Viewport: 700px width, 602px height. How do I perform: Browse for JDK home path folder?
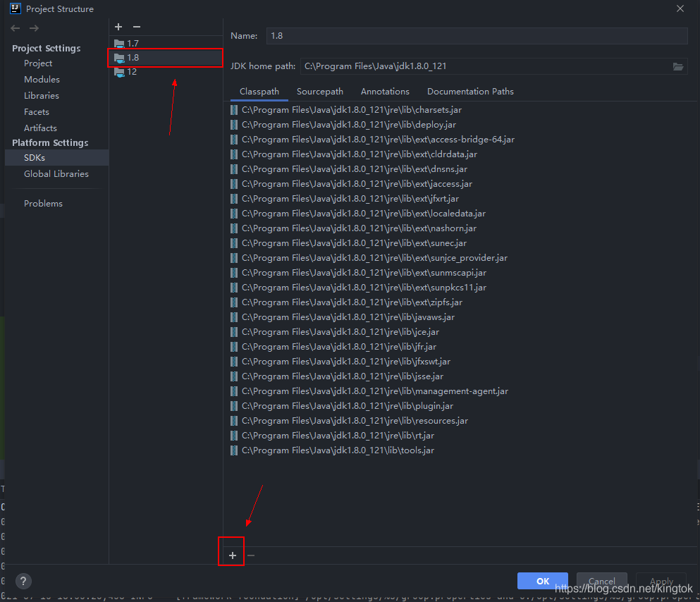[x=678, y=66]
